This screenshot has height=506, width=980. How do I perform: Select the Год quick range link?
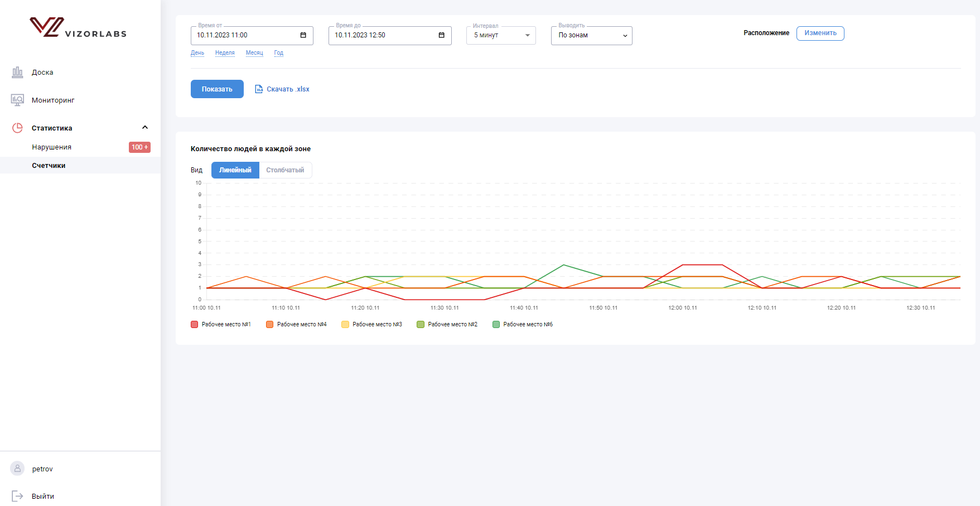click(279, 53)
